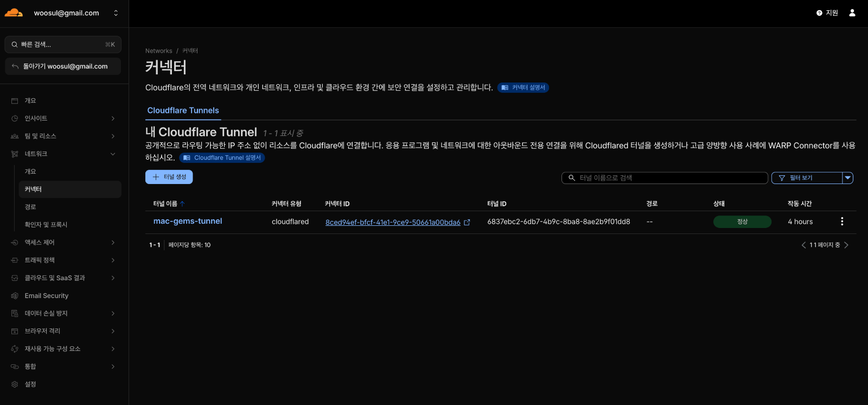The width and height of the screenshot is (868, 405).
Task: Click the 상태 column header
Action: pos(719,204)
